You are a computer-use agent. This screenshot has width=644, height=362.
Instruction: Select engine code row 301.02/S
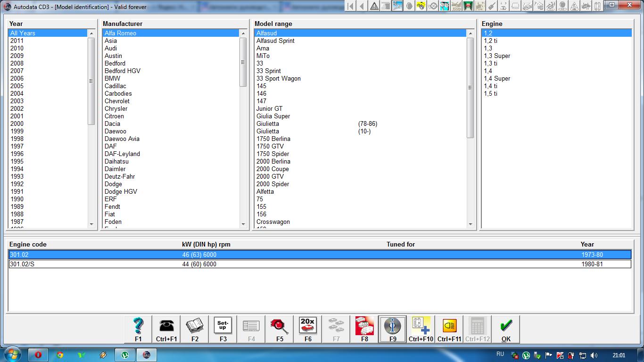(320, 264)
